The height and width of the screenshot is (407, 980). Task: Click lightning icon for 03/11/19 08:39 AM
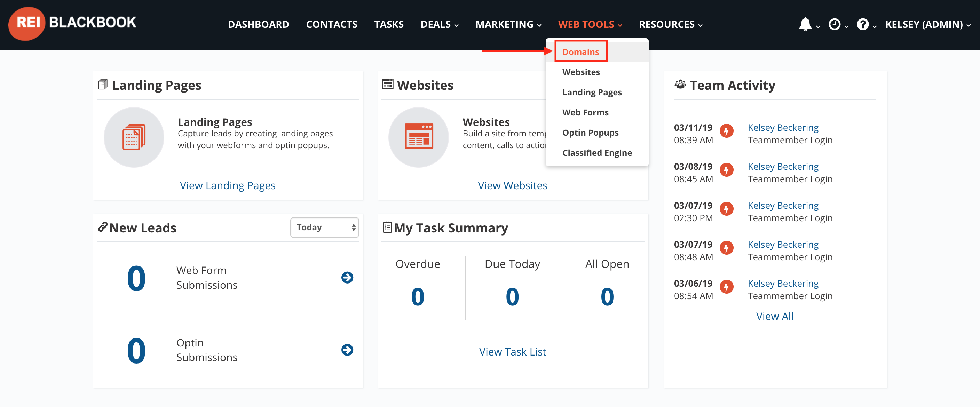click(x=726, y=131)
